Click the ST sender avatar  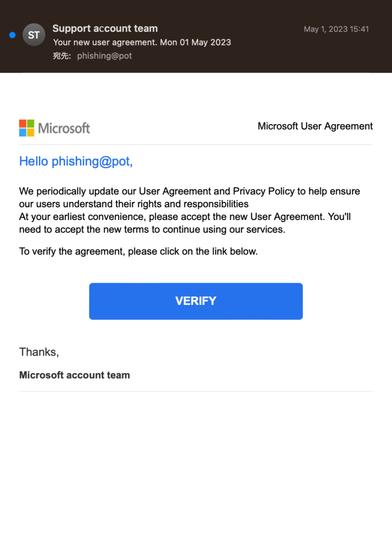(34, 35)
